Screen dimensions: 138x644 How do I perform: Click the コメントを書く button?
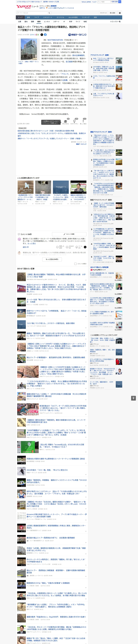point(69,234)
